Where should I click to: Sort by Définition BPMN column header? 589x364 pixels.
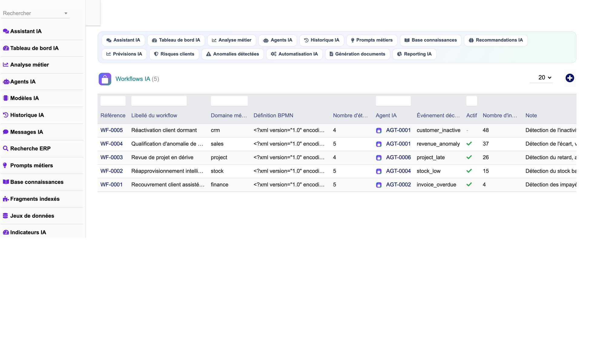pos(273,115)
